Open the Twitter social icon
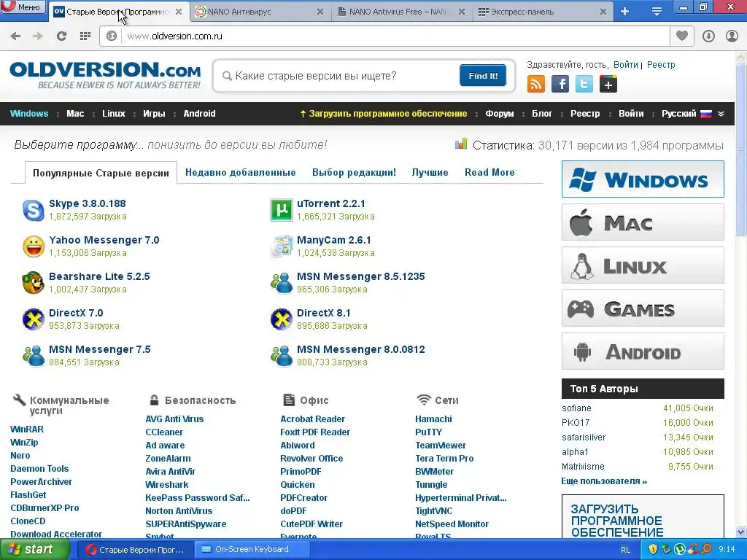 [x=584, y=85]
